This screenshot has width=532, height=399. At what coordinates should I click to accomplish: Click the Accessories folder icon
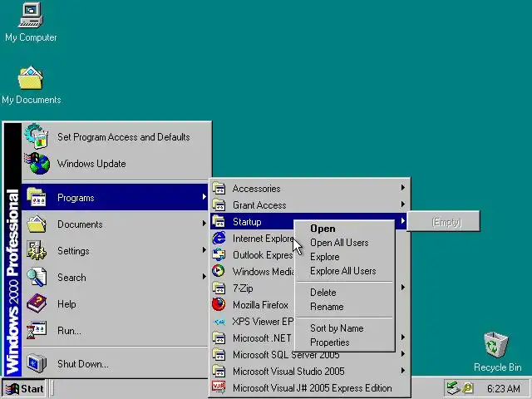click(219, 189)
